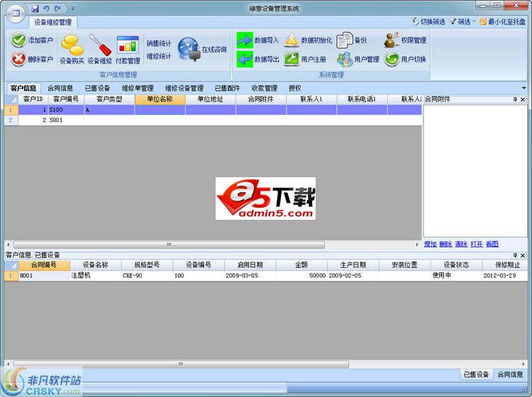Select customer cell S100
532x397 pixels.
[x=66, y=110]
